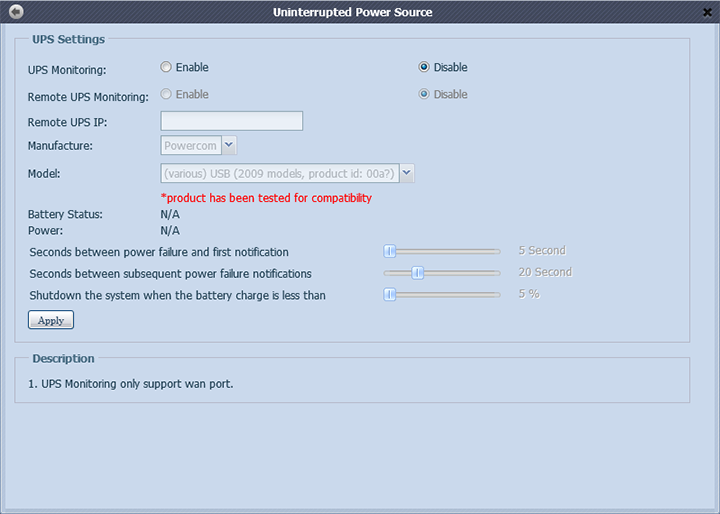
Task: Click the subsequent notifications slider handle
Action: coord(418,273)
